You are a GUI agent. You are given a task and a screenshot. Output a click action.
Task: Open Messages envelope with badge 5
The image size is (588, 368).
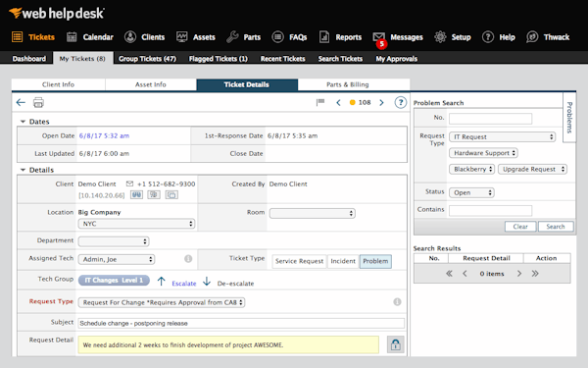pos(379,39)
